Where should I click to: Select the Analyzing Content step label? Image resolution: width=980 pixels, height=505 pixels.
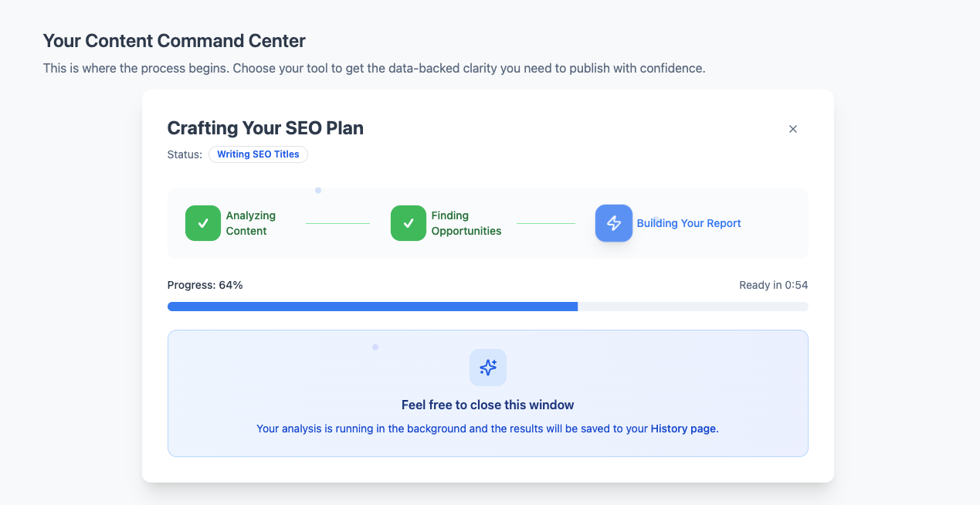pos(250,223)
